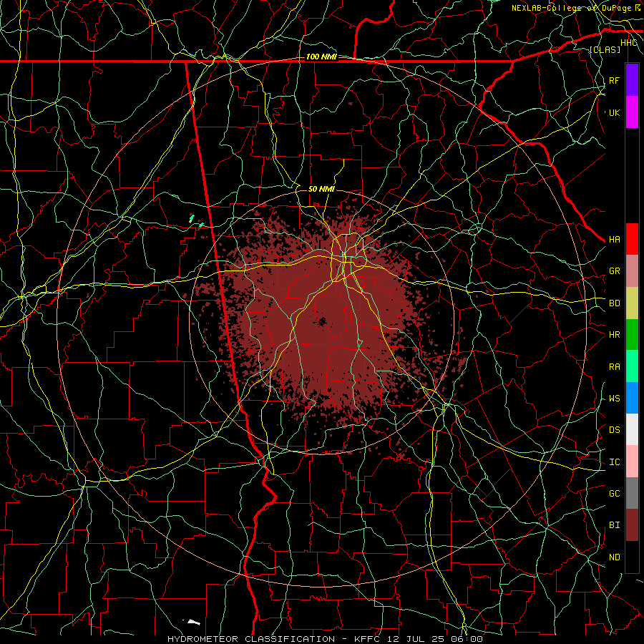Click the RA legend label
The width and height of the screenshot is (644, 644).
click(614, 367)
